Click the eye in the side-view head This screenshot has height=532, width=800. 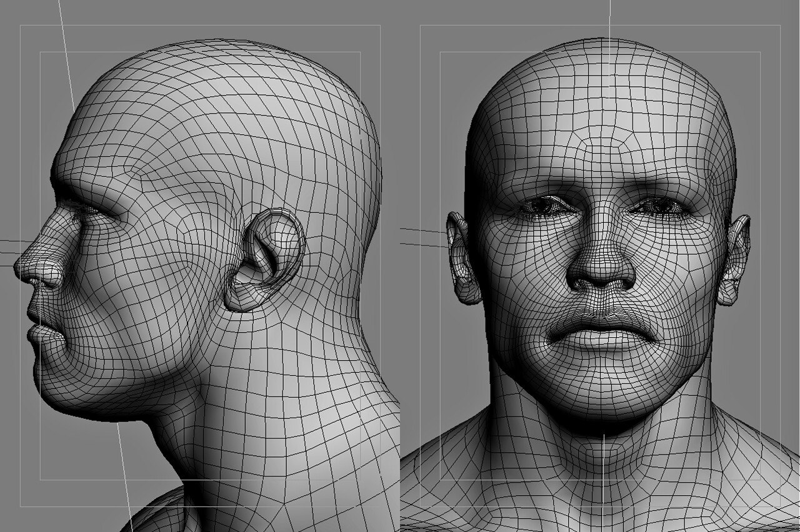tap(89, 211)
